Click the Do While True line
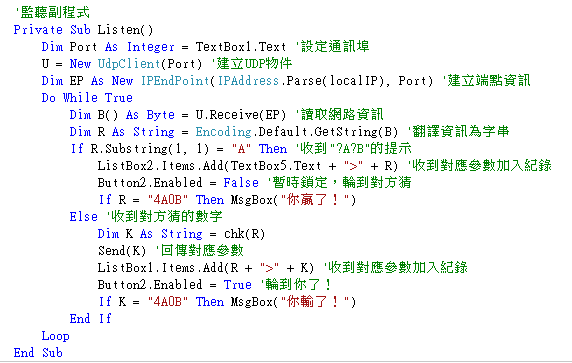The width and height of the screenshot is (572, 363). point(87,98)
